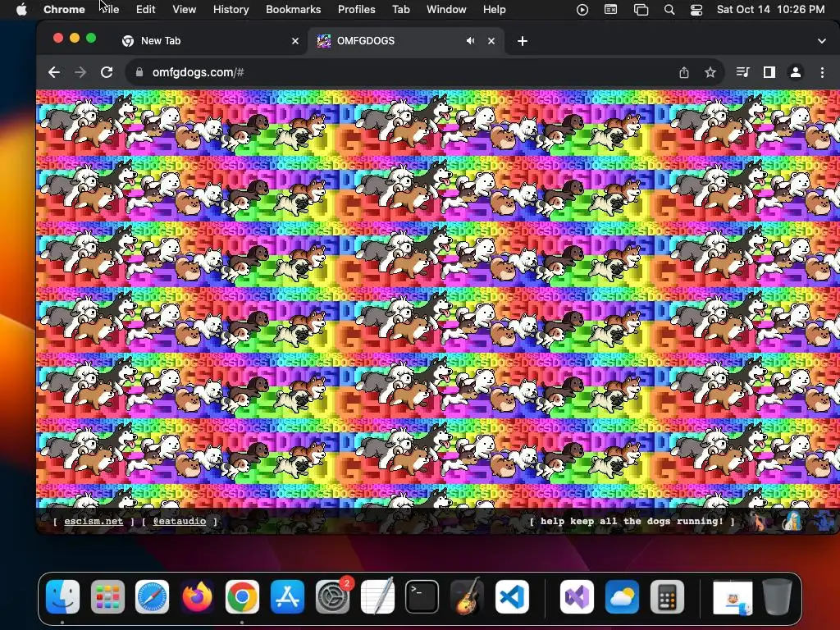Click the forward navigation arrow
840x630 pixels.
[80, 72]
